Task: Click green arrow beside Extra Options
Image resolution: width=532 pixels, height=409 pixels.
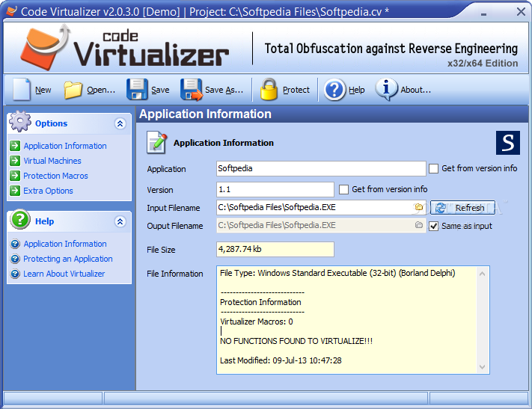Action: 15,191
